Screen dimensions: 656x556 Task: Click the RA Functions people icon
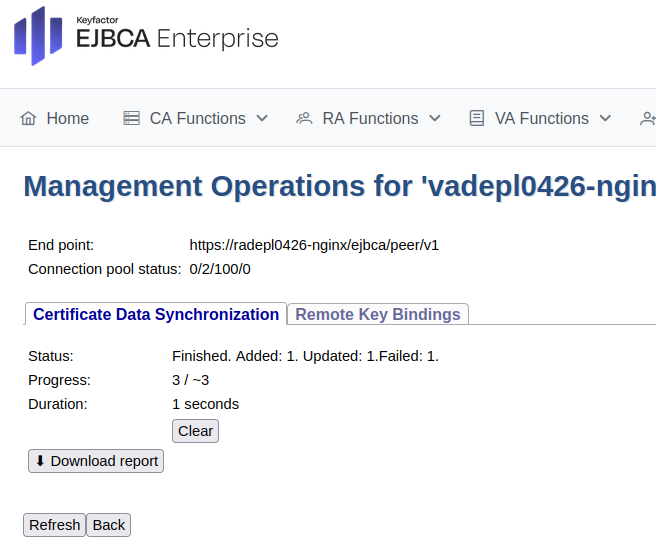(304, 118)
